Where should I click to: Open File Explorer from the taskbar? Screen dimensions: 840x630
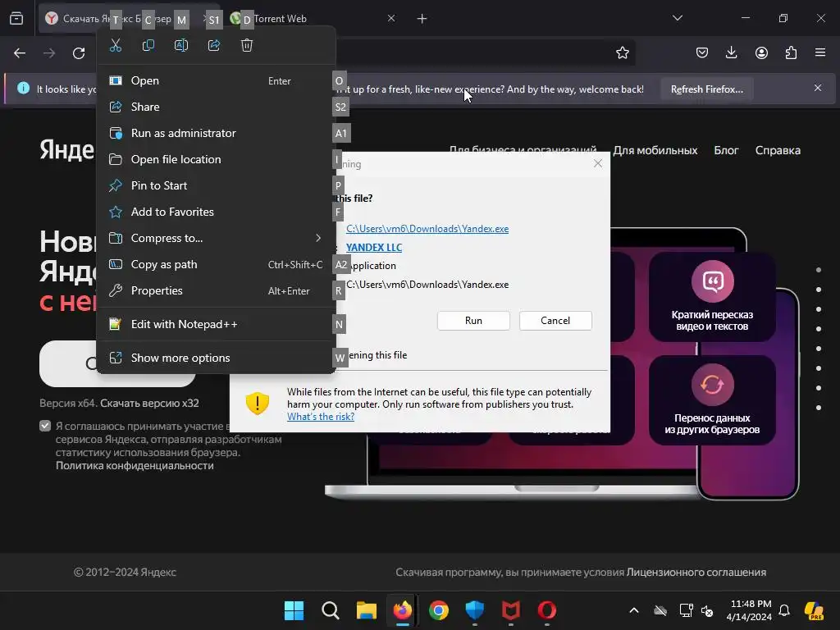pyautogui.click(x=367, y=610)
